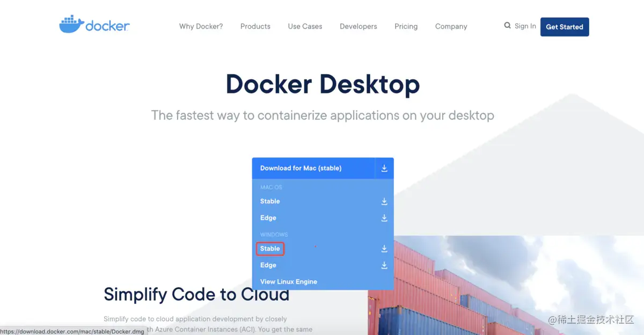Click View Linux Engine link
The image size is (644, 335).
pos(289,282)
